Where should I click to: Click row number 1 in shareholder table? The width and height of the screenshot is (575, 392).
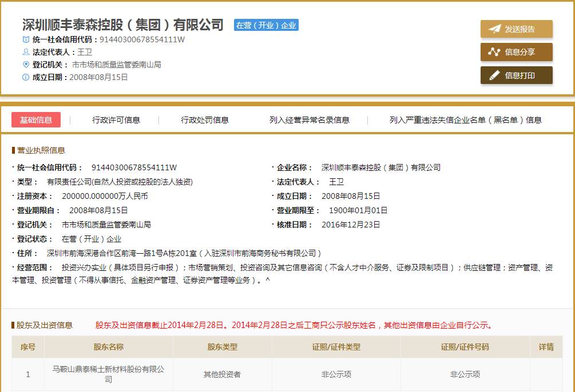[28, 374]
